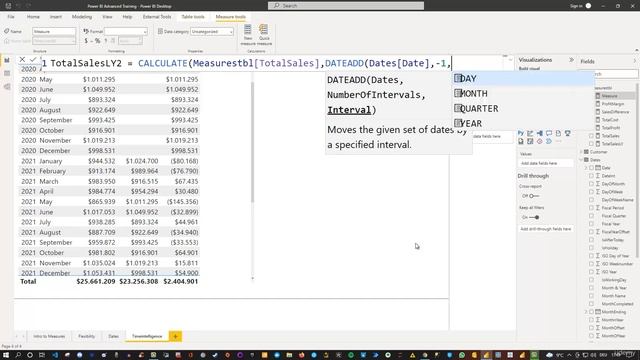This screenshot has height=360, width=640.
Task: Select the red diamond custom visual icon
Action: pyautogui.click(x=540, y=142)
